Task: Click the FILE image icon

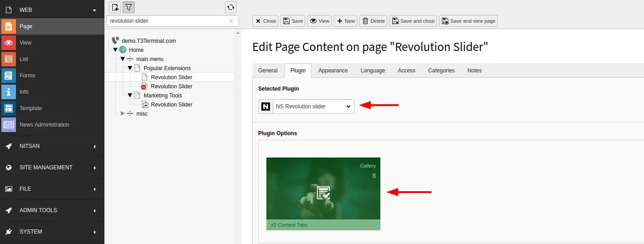Action: pos(8,189)
